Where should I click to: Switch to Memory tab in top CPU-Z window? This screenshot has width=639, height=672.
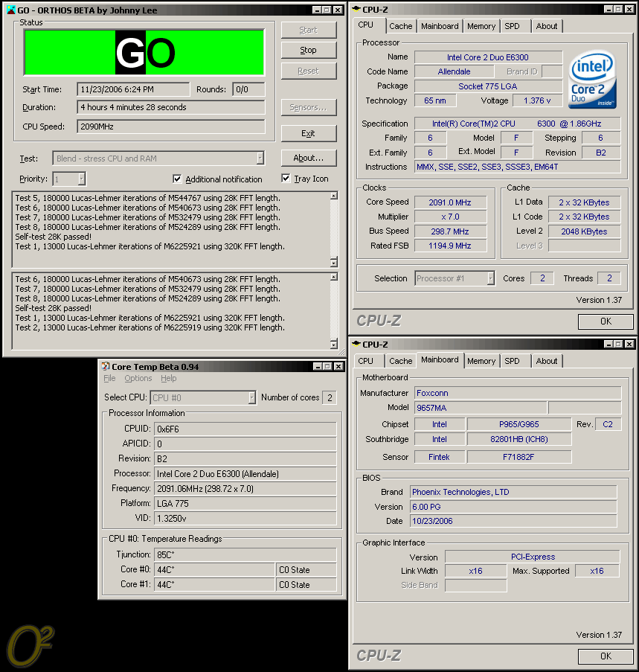pyautogui.click(x=481, y=26)
